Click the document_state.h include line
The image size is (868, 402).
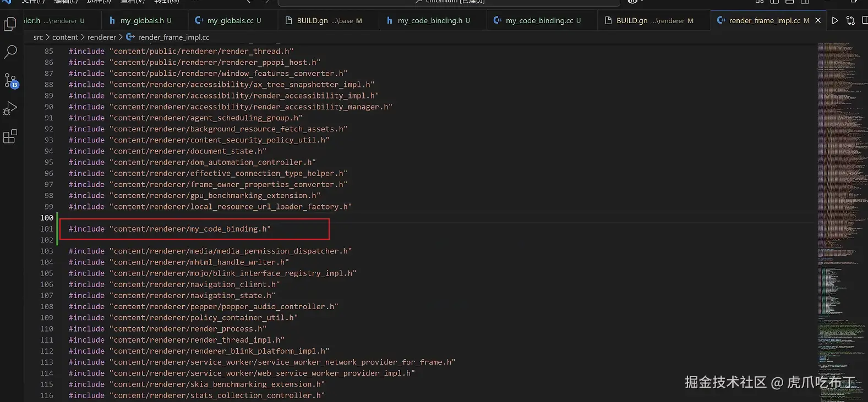tap(167, 151)
